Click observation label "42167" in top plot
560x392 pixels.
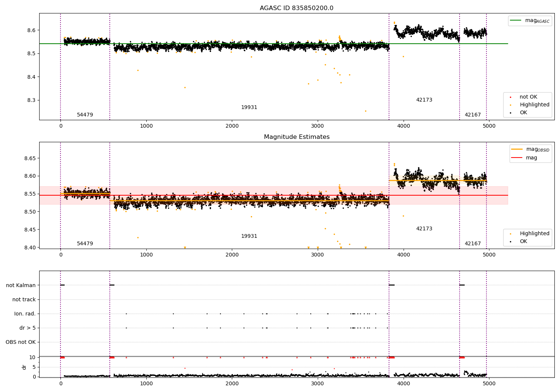(x=473, y=115)
